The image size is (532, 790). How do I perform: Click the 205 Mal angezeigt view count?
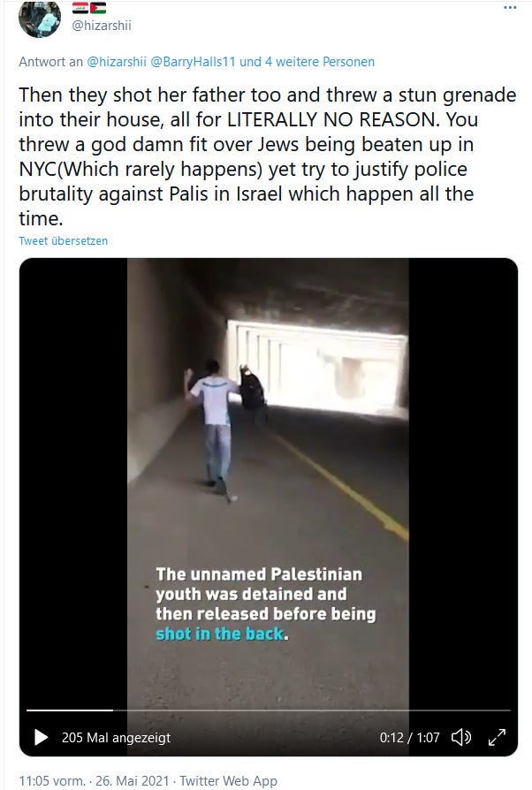point(116,738)
